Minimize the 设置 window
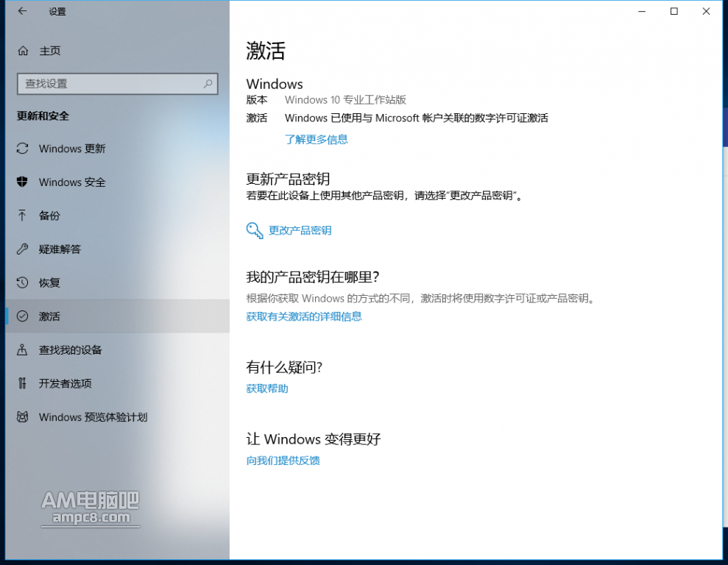 click(x=642, y=12)
